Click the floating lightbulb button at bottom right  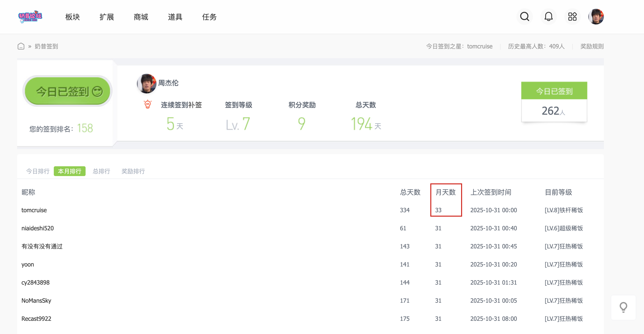623,307
